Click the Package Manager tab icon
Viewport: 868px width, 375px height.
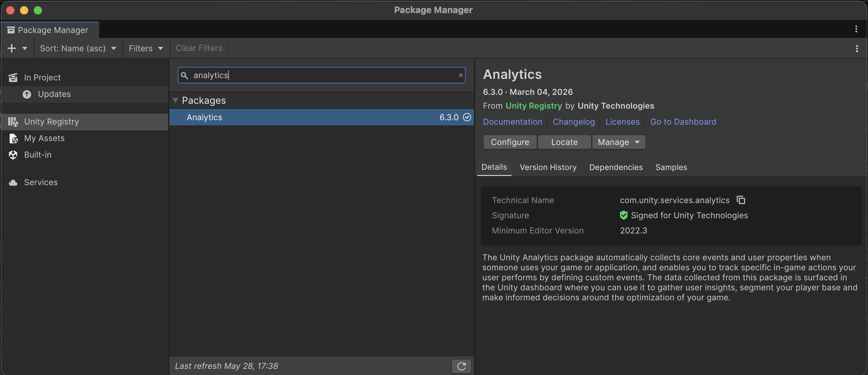click(x=11, y=30)
